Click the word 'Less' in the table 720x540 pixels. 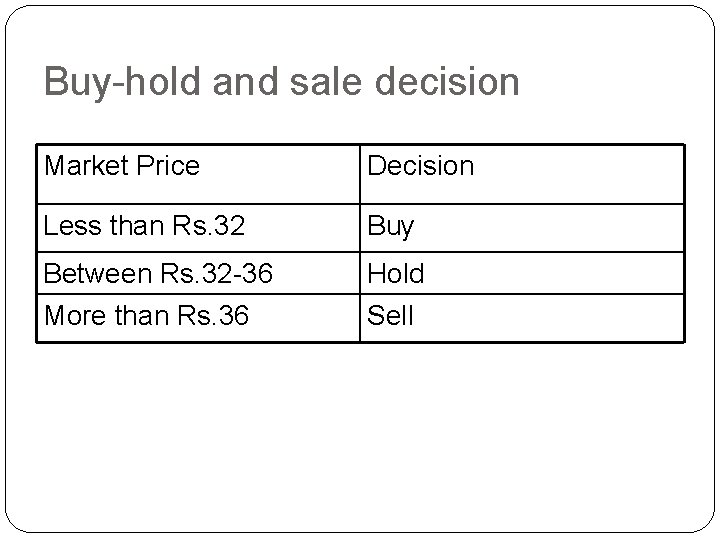pos(72,225)
